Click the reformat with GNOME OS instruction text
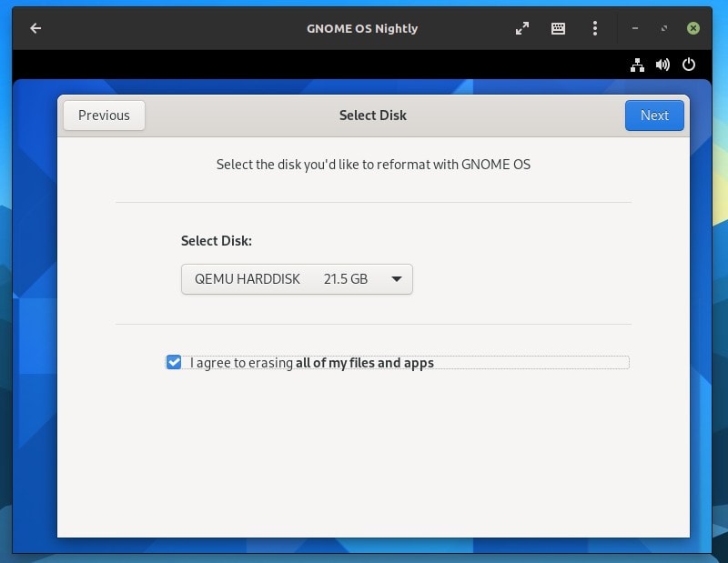Viewport: 728px width, 563px height. click(x=373, y=165)
